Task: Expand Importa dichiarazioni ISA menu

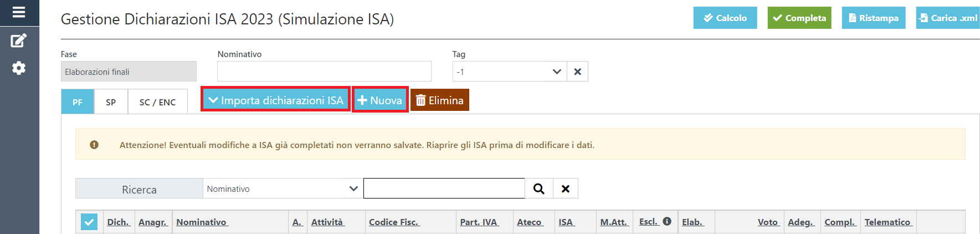Action: tap(275, 100)
